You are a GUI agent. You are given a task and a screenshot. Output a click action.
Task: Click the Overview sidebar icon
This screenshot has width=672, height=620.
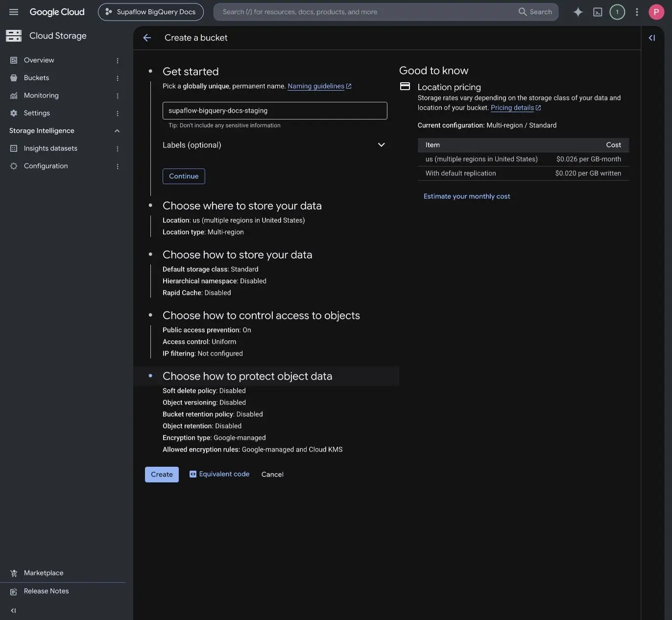click(x=14, y=60)
